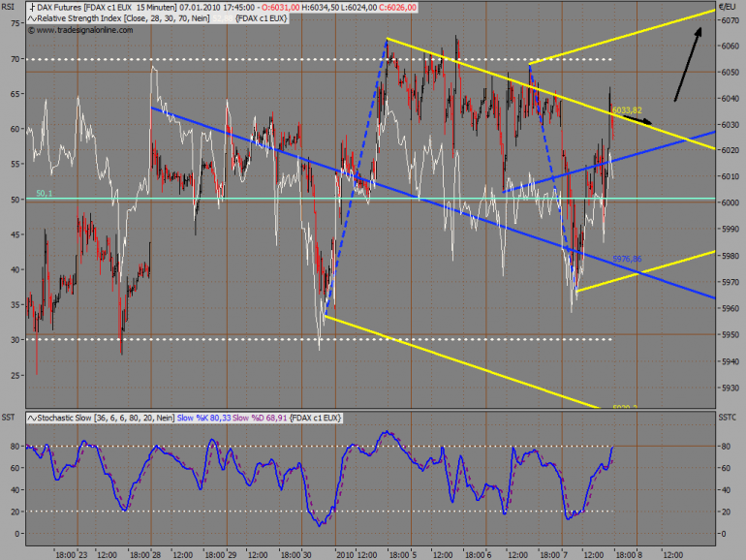
Task: Click the RSI axis title at top left
Action: (8, 7)
